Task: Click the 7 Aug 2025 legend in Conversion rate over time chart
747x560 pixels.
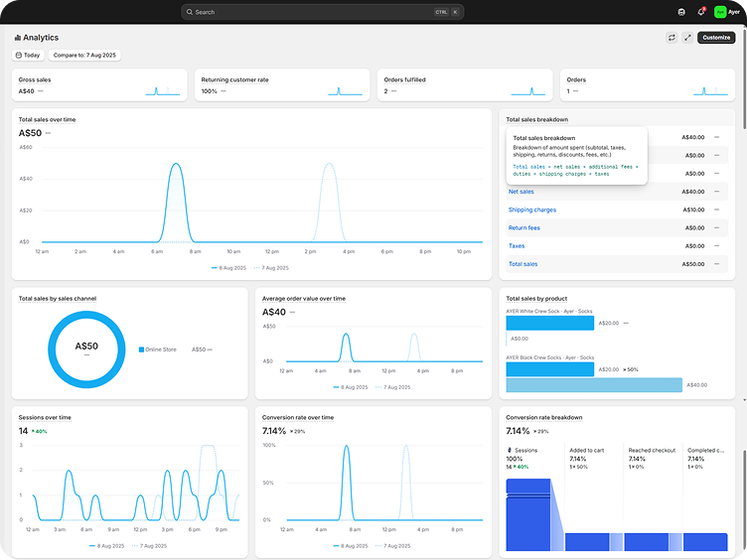Action: [x=393, y=546]
